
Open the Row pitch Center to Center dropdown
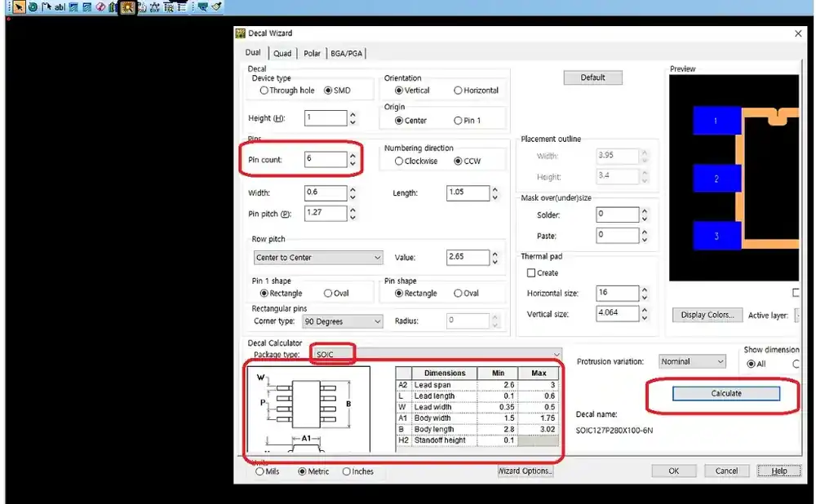[318, 258]
